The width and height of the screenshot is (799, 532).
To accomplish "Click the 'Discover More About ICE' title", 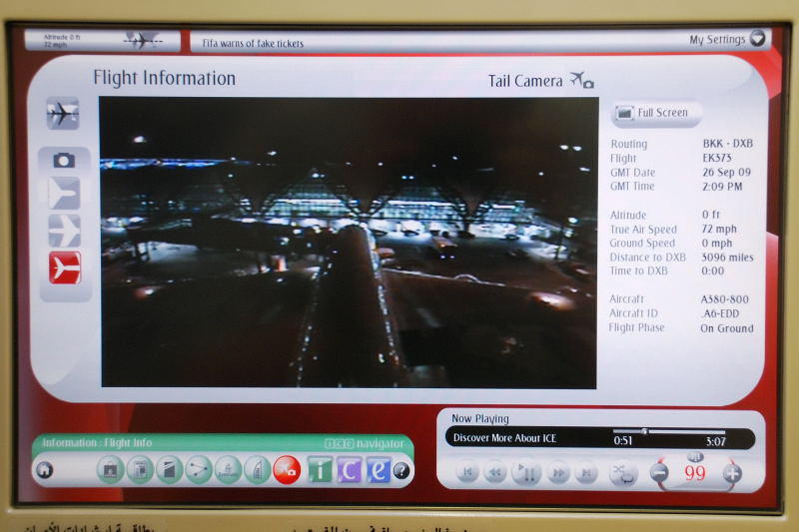I will click(504, 438).
